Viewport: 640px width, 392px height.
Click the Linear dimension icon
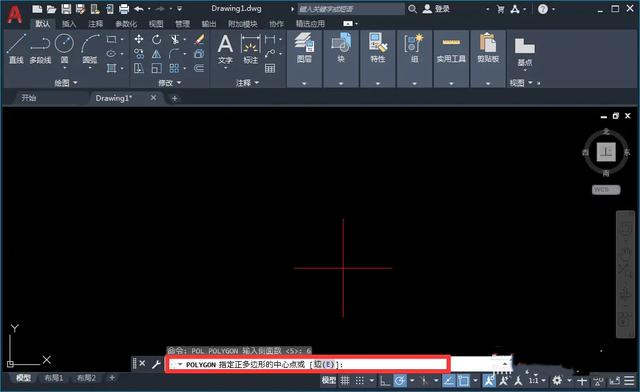[270, 39]
